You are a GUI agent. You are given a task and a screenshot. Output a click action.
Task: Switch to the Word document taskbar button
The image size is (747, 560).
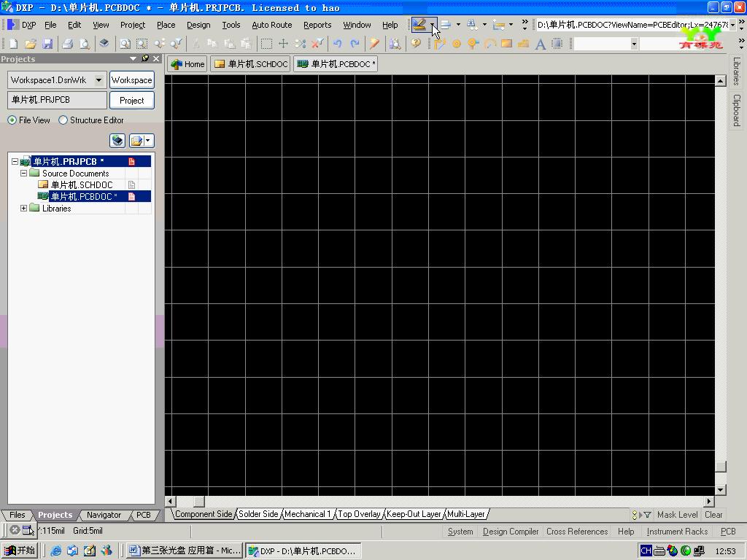pyautogui.click(x=185, y=551)
